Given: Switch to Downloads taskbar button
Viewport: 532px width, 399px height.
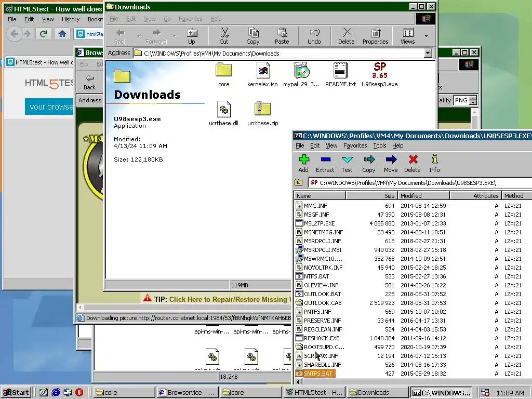Looking at the screenshot, I should tap(377, 392).
